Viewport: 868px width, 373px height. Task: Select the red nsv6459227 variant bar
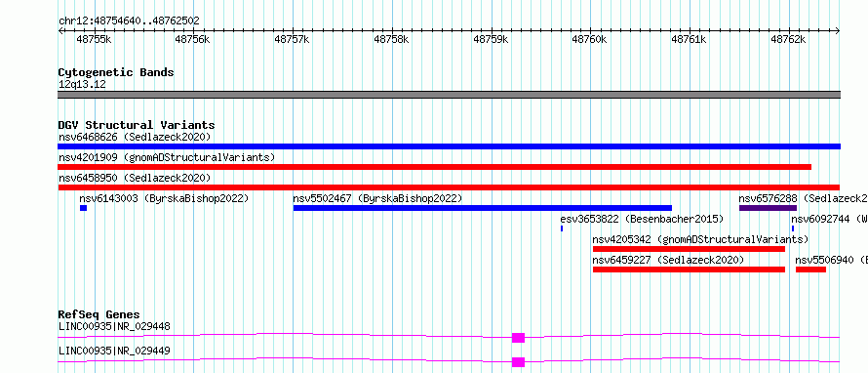click(x=689, y=269)
